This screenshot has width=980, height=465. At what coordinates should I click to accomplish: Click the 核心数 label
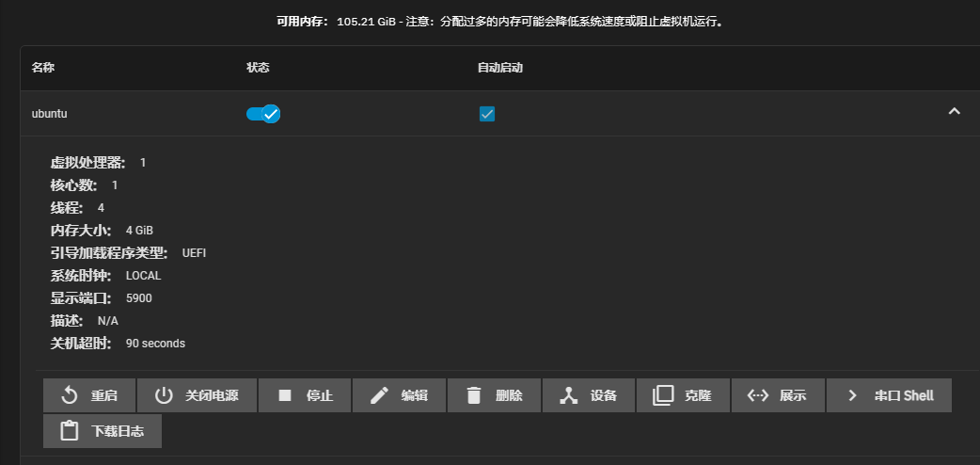tap(73, 185)
